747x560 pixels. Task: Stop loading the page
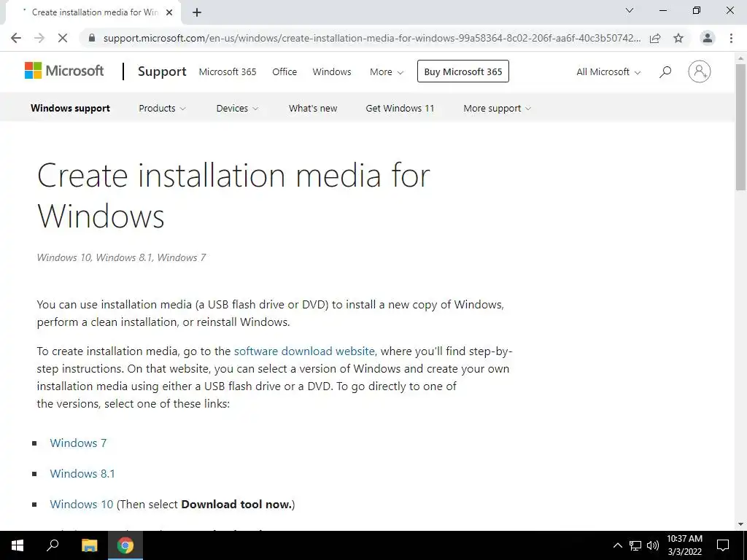tap(63, 38)
